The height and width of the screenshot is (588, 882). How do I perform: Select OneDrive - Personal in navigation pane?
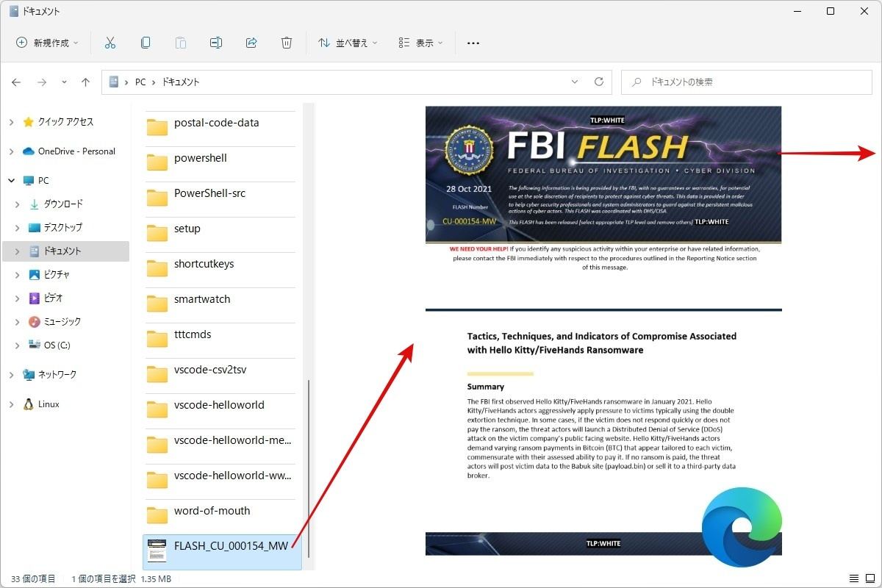[76, 151]
